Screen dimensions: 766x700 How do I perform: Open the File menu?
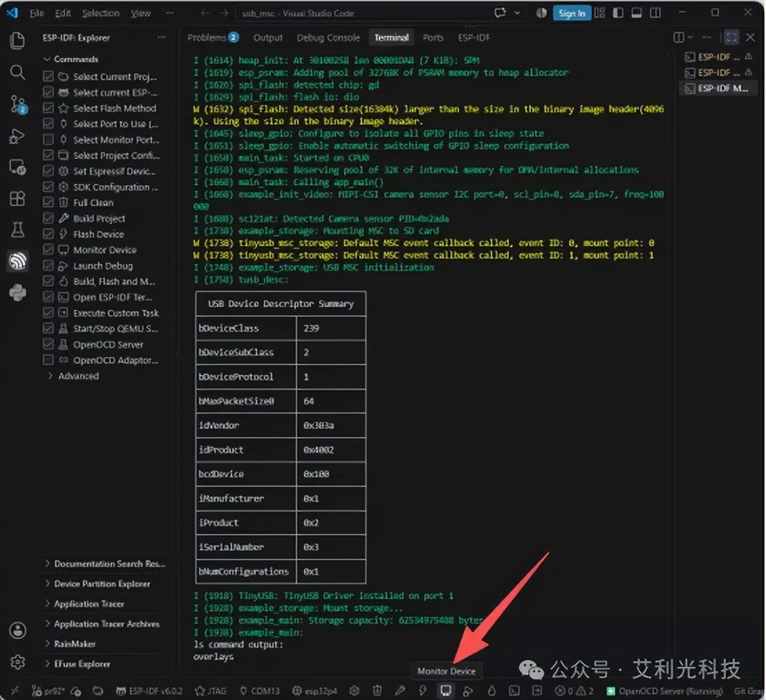(x=37, y=13)
